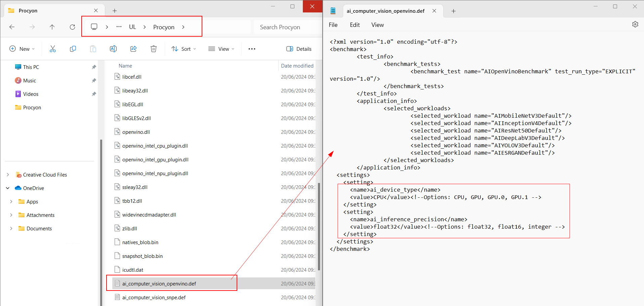Select the icudtl.dat file

pos(132,270)
